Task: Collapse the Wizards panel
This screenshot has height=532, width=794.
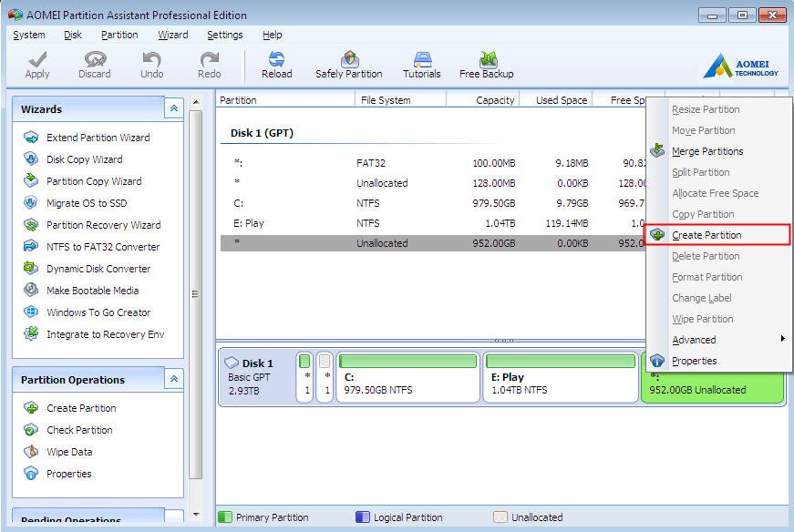Action: coord(174,108)
